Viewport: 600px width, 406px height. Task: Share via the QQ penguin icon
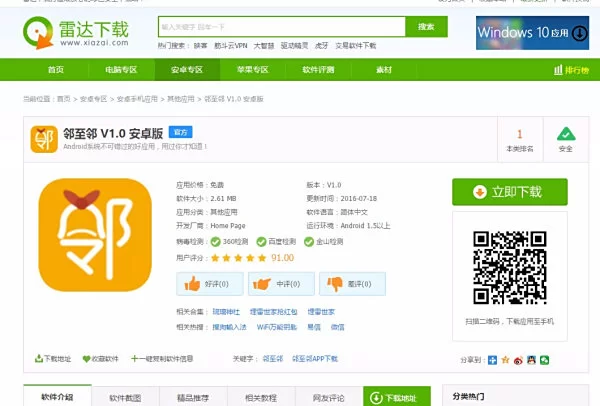[532, 360]
